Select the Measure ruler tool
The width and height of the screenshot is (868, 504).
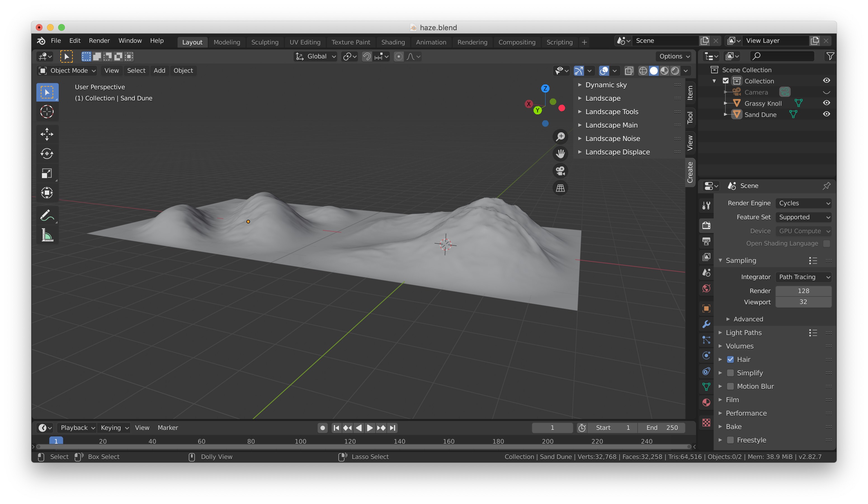47,235
